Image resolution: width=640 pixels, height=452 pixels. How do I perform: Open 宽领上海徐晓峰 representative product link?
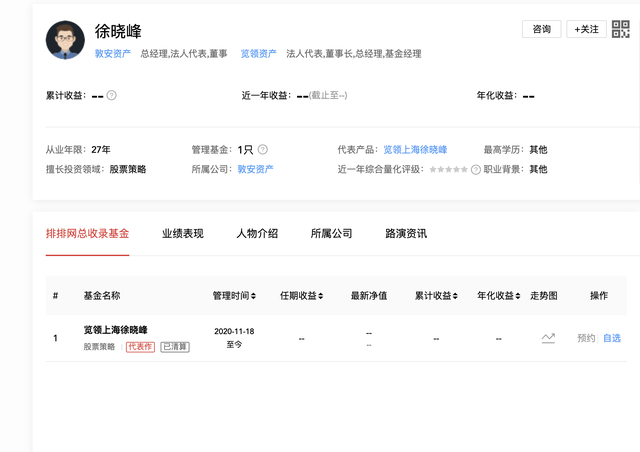click(x=415, y=149)
